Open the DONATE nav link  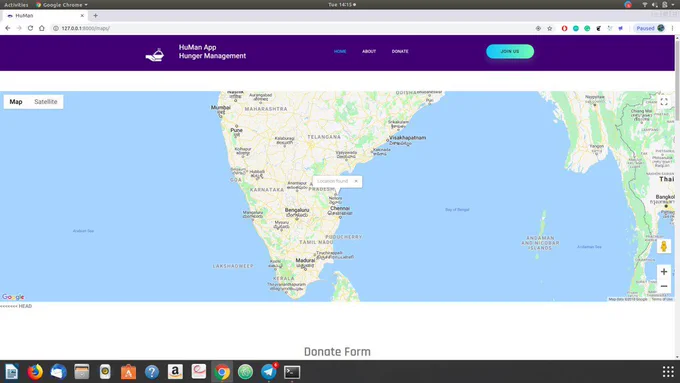pyautogui.click(x=400, y=51)
